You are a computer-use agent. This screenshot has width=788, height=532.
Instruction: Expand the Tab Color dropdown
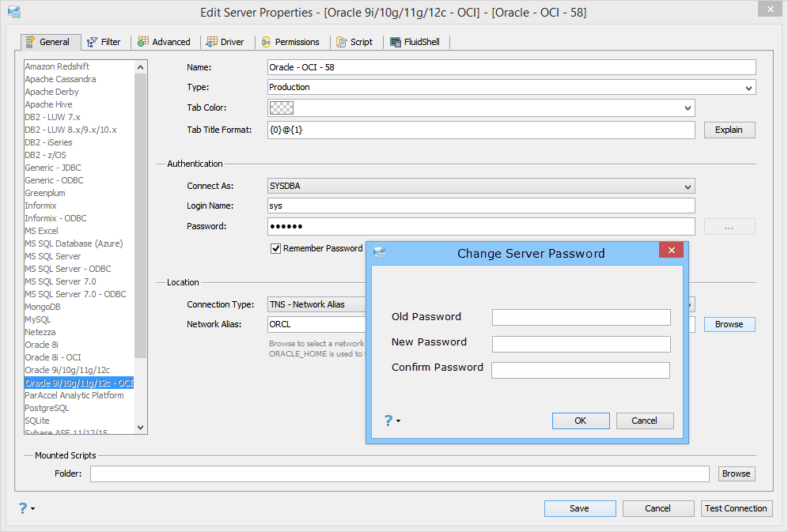coord(688,108)
